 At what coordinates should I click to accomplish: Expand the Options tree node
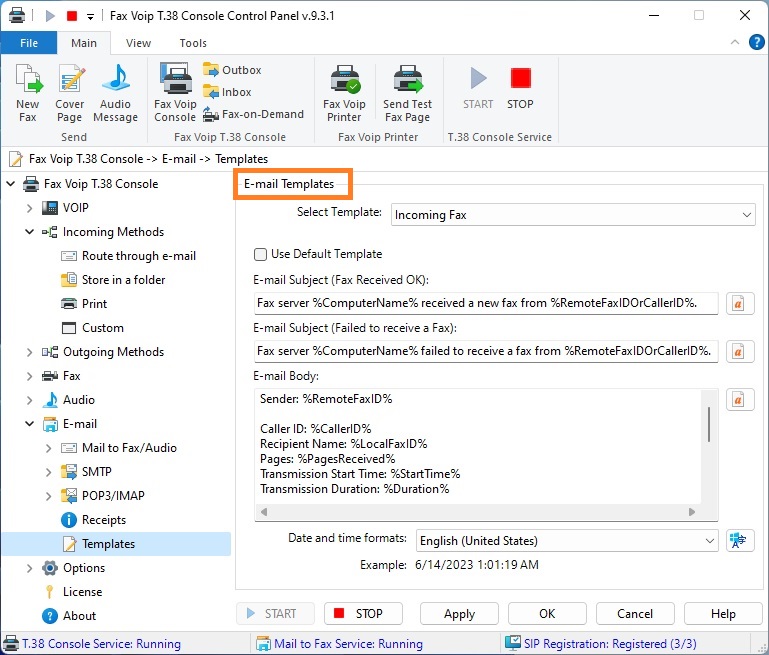tap(30, 568)
